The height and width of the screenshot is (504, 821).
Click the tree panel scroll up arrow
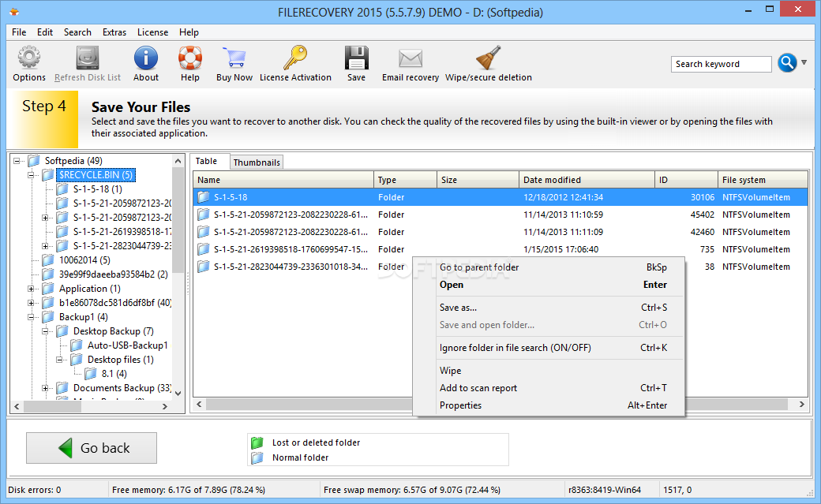pos(178,161)
